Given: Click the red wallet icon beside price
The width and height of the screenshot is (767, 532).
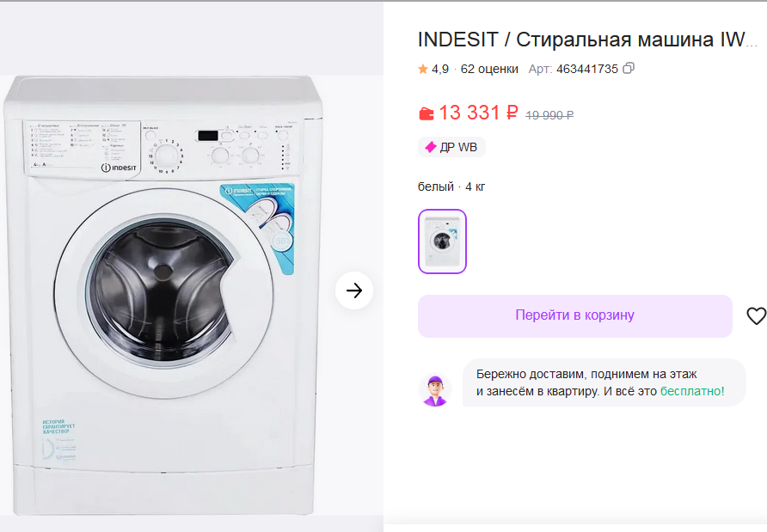Looking at the screenshot, I should pos(426,113).
